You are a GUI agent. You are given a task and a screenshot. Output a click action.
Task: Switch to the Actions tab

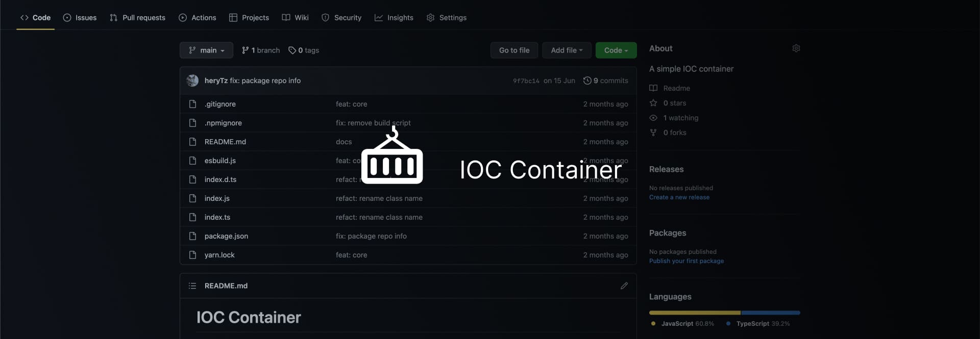pos(198,17)
